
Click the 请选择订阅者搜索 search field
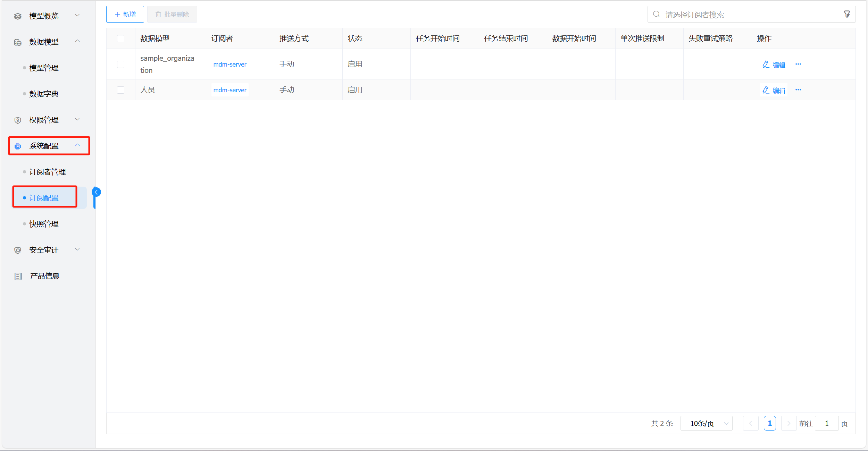point(751,15)
